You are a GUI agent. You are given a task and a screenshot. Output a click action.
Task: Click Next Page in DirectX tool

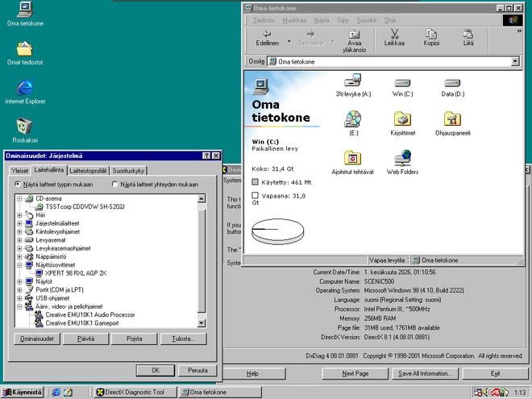355,373
